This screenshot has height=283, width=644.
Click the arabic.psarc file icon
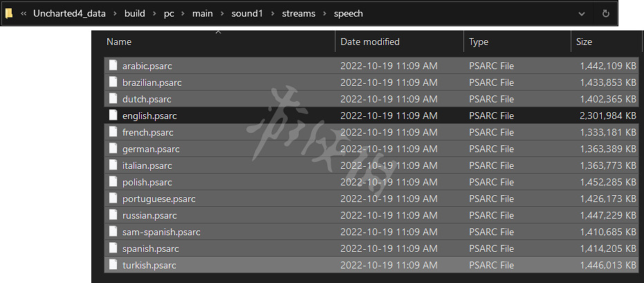pyautogui.click(x=113, y=66)
